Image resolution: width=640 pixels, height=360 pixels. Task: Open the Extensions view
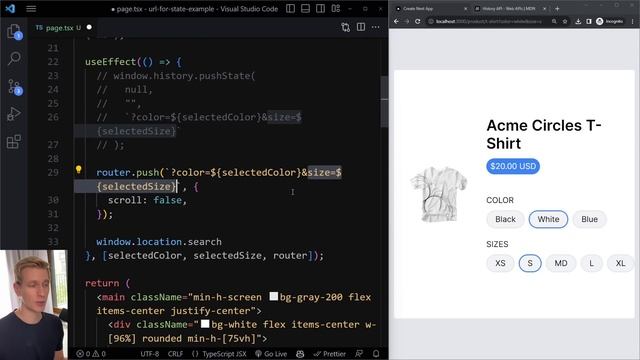[14, 142]
